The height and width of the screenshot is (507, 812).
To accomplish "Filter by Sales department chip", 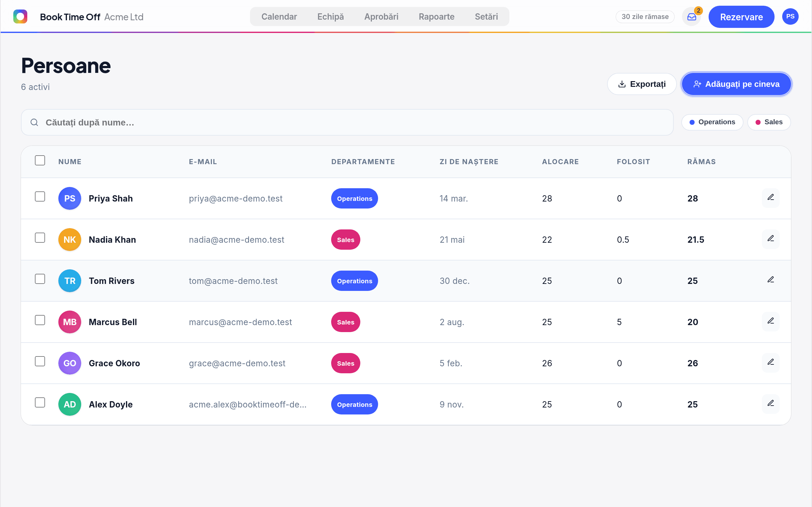I will tap(769, 122).
